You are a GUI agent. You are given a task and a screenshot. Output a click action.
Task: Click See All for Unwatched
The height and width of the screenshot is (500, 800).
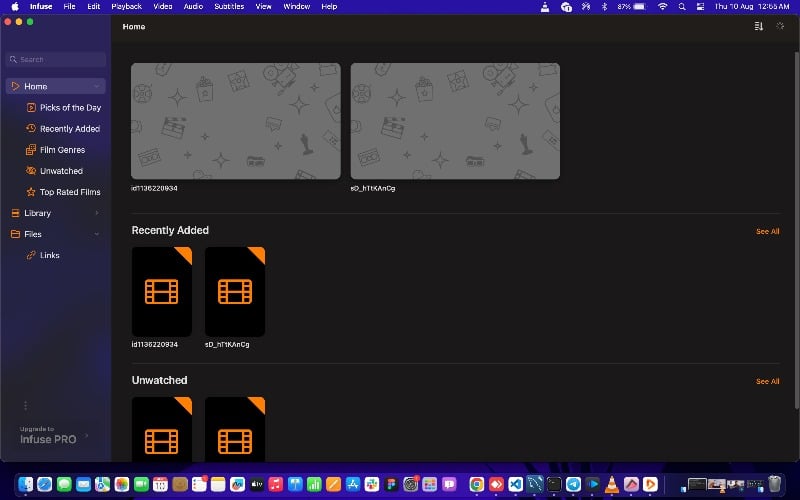coord(767,382)
